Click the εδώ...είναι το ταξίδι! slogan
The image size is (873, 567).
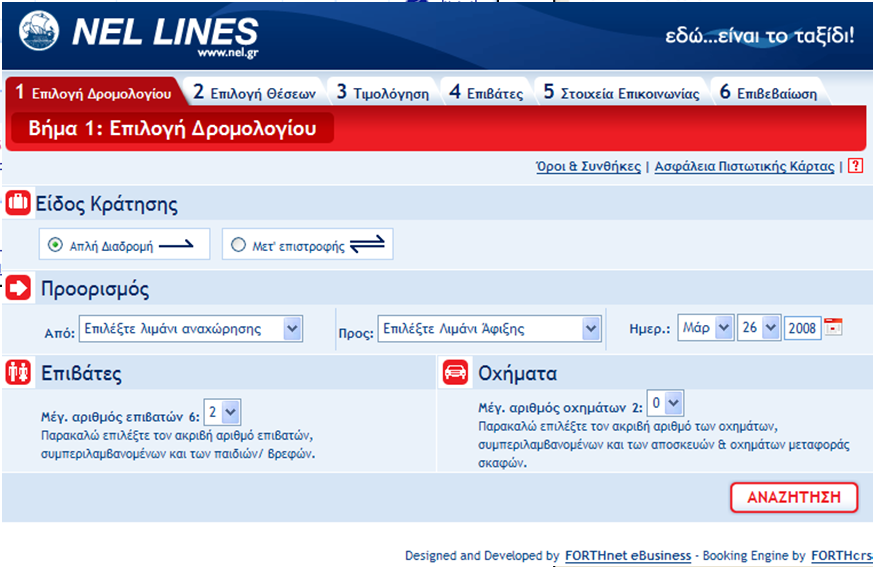pyautogui.click(x=760, y=36)
